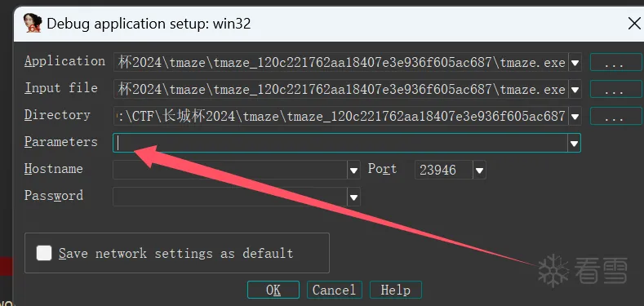
Task: Cancel the debug application setup
Action: 335,290
